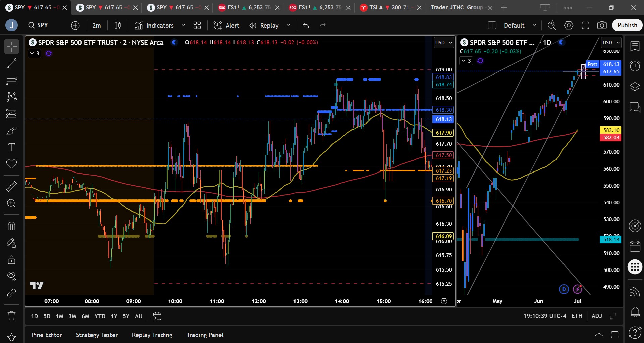Lock all drawing tools
This screenshot has height=343, width=644.
11,259
